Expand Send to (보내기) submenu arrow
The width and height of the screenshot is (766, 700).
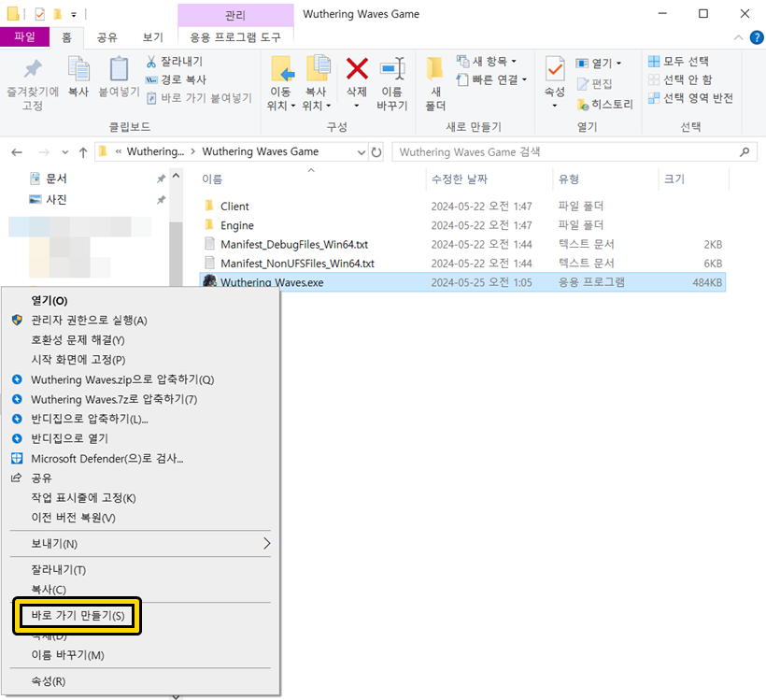(267, 543)
